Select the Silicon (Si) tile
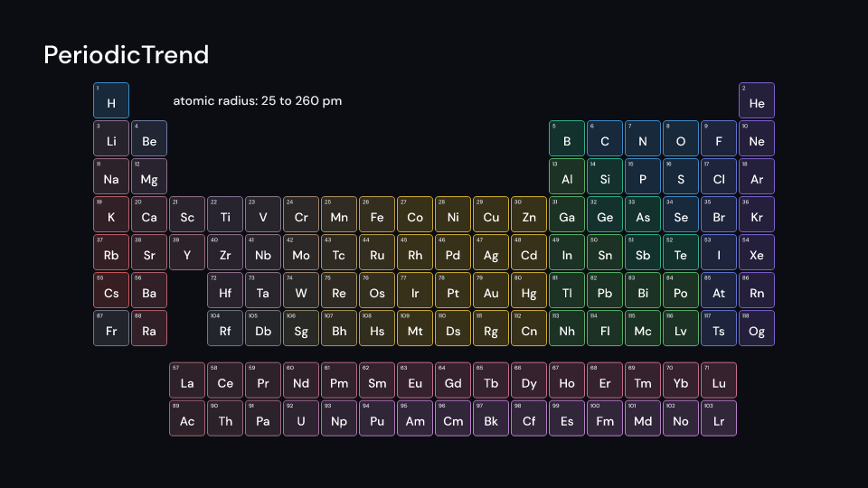The width and height of the screenshot is (868, 488). click(x=605, y=176)
